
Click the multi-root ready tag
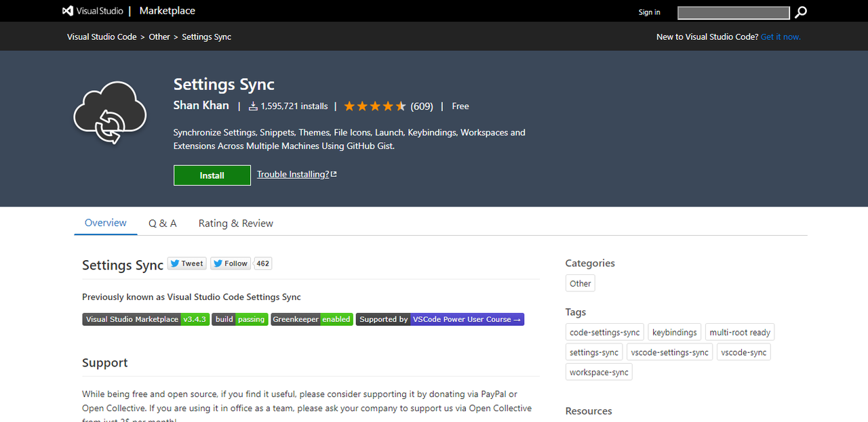(x=740, y=333)
